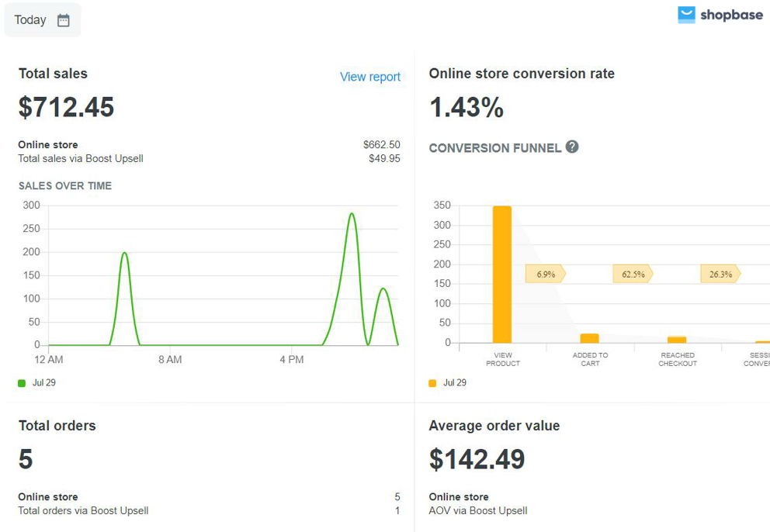Click the $712.45 total sales figure
Screen dimensions: 770x532
[x=67, y=108]
